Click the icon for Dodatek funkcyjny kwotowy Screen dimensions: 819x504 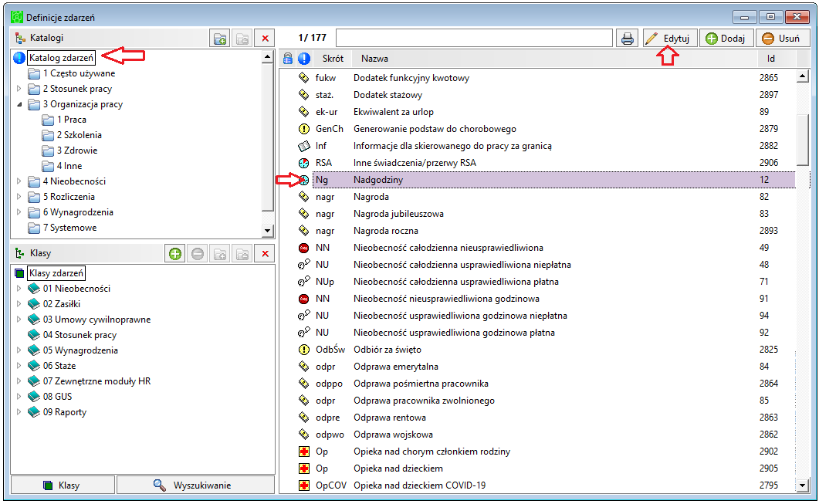pyautogui.click(x=303, y=78)
